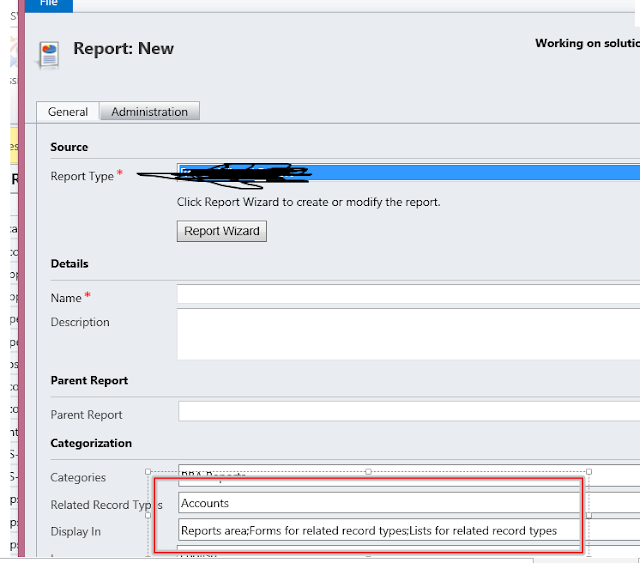This screenshot has height=563, width=640.
Task: Click the Categorization section heading
Action: [91, 443]
